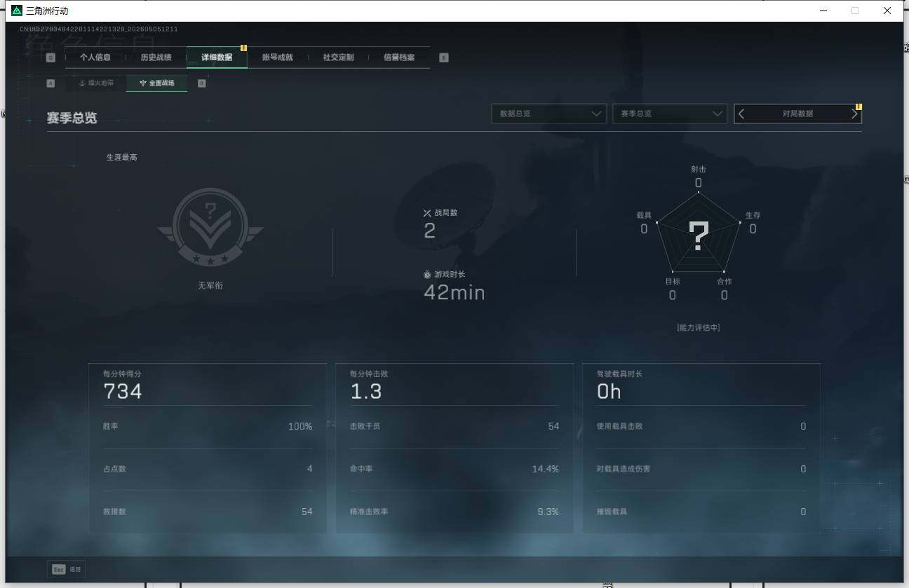Click the 目标 radar axis label
The image size is (909, 588).
pos(673,281)
